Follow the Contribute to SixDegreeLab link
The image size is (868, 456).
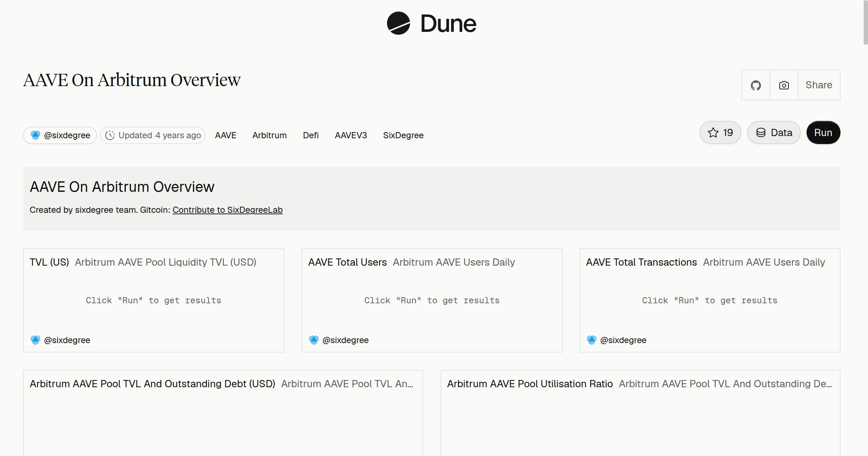point(227,210)
